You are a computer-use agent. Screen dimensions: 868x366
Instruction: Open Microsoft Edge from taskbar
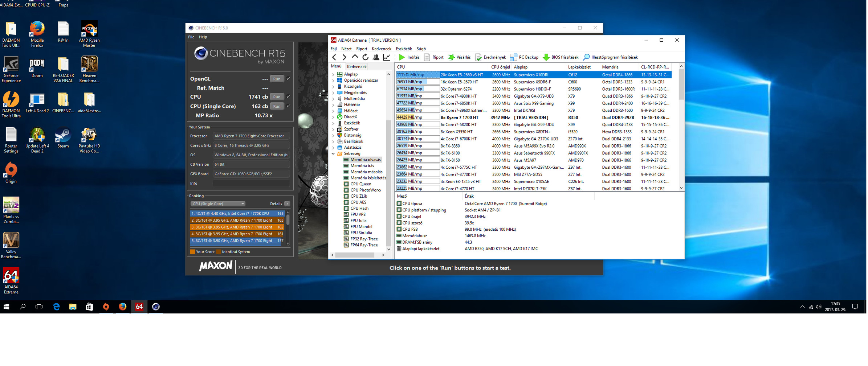[x=56, y=307]
